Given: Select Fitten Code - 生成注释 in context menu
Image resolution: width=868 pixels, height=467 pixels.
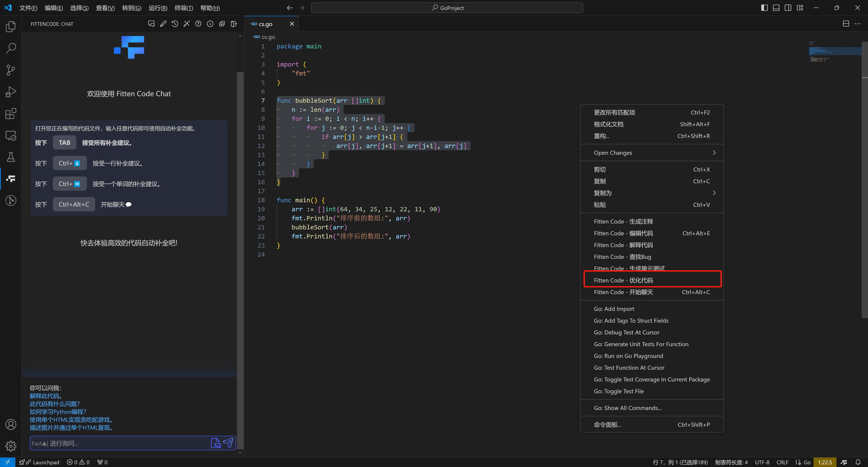Looking at the screenshot, I should (652, 222).
